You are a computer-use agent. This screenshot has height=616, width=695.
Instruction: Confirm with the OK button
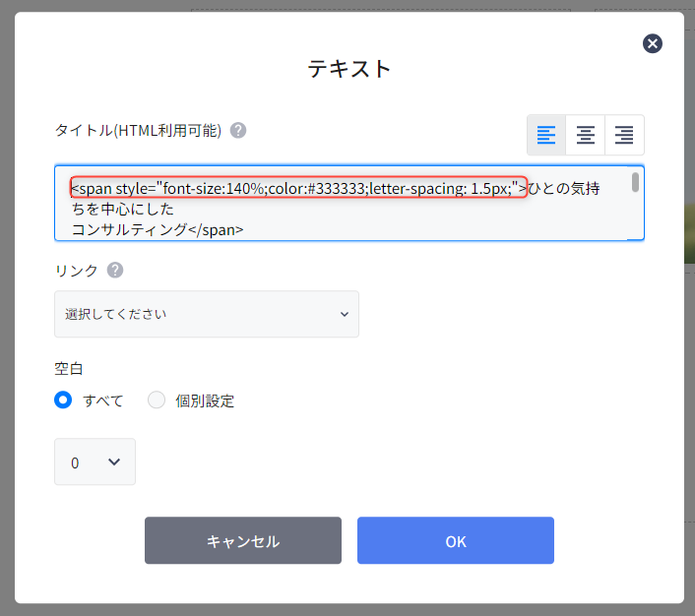tap(456, 540)
